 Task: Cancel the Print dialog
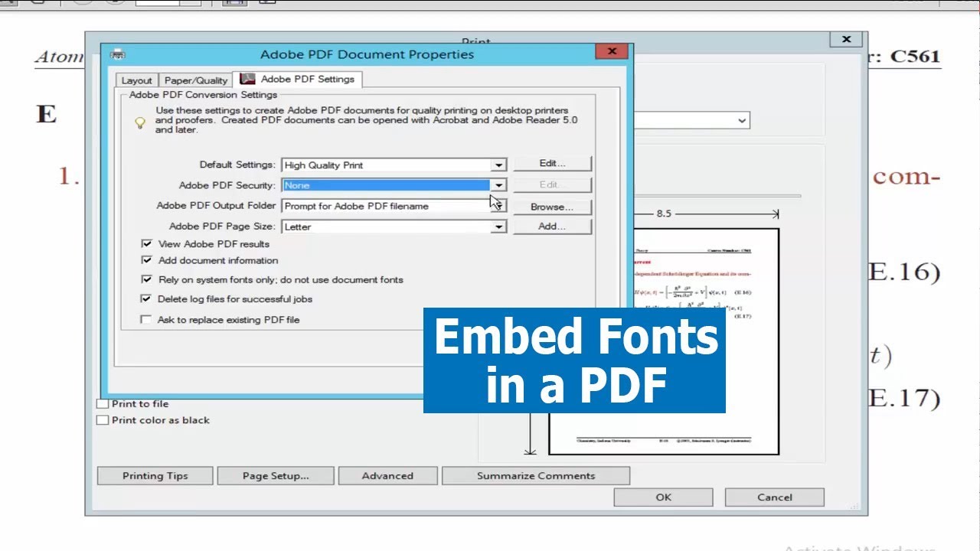tap(775, 497)
